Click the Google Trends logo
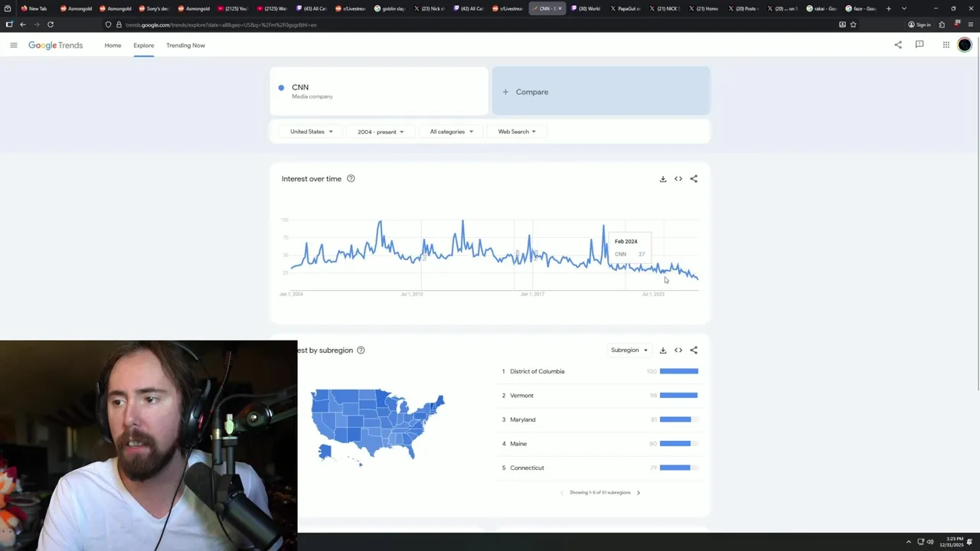Screen dimensions: 980x551 point(55,45)
